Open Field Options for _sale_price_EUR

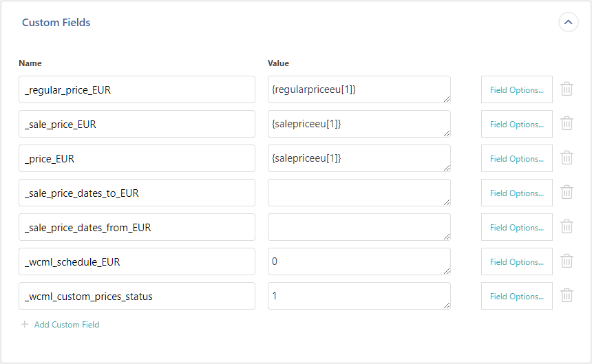click(x=516, y=124)
